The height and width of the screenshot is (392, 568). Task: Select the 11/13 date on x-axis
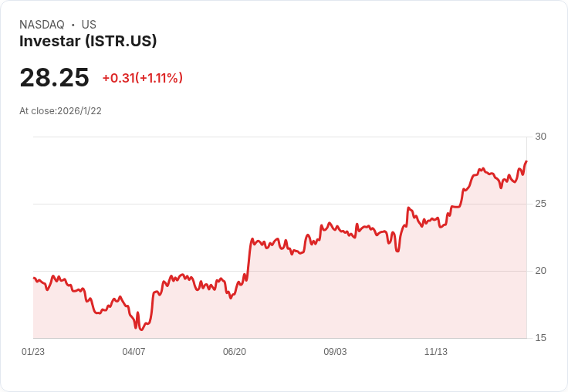[436, 352]
